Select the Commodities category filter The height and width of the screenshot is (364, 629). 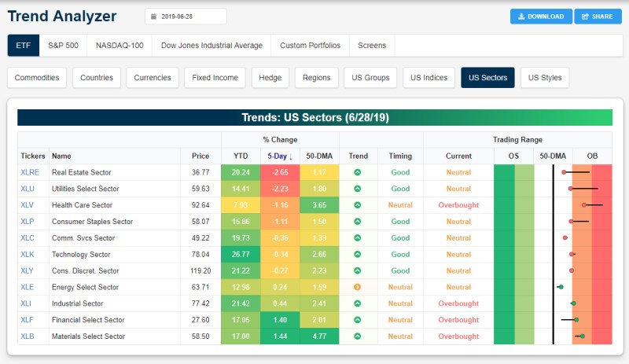(x=37, y=78)
